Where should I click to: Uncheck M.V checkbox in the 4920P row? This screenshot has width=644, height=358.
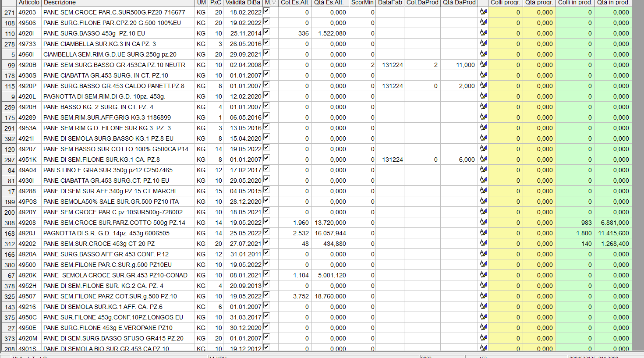pyautogui.click(x=266, y=85)
